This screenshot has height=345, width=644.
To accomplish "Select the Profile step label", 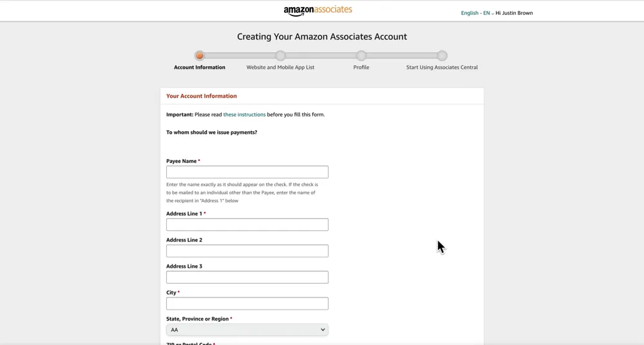I will click(x=361, y=68).
